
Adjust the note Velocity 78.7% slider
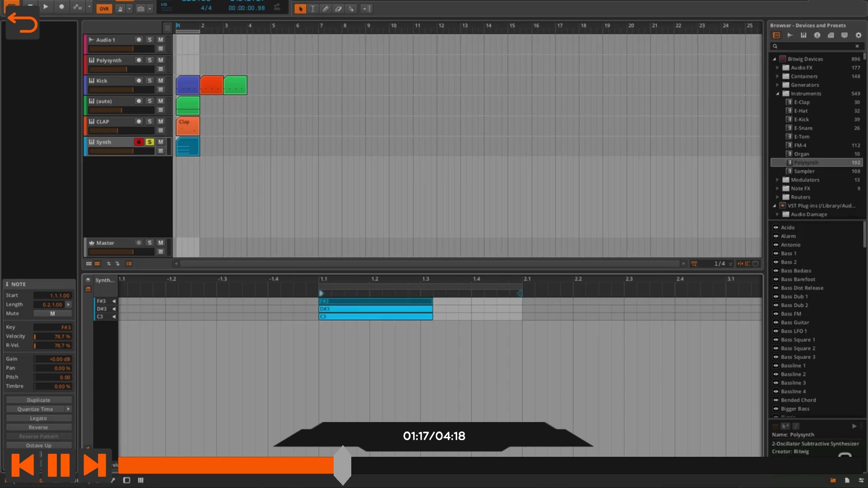(52, 337)
